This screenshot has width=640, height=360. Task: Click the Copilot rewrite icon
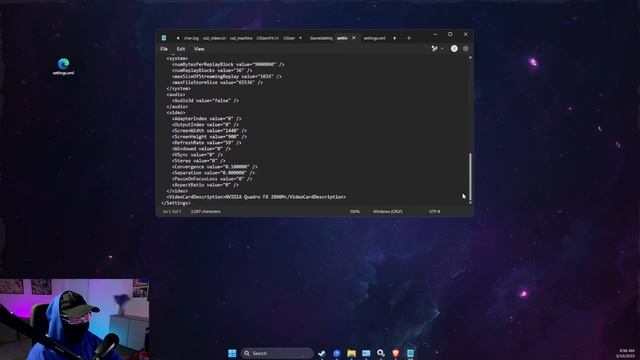[434, 49]
